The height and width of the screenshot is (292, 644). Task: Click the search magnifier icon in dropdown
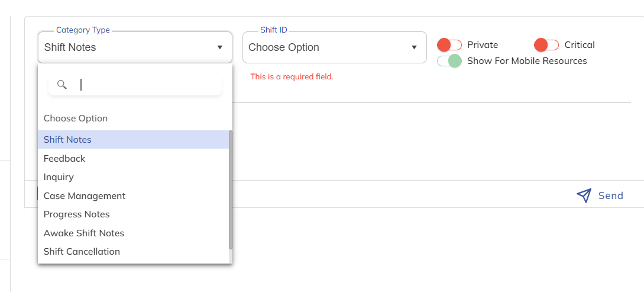(62, 85)
